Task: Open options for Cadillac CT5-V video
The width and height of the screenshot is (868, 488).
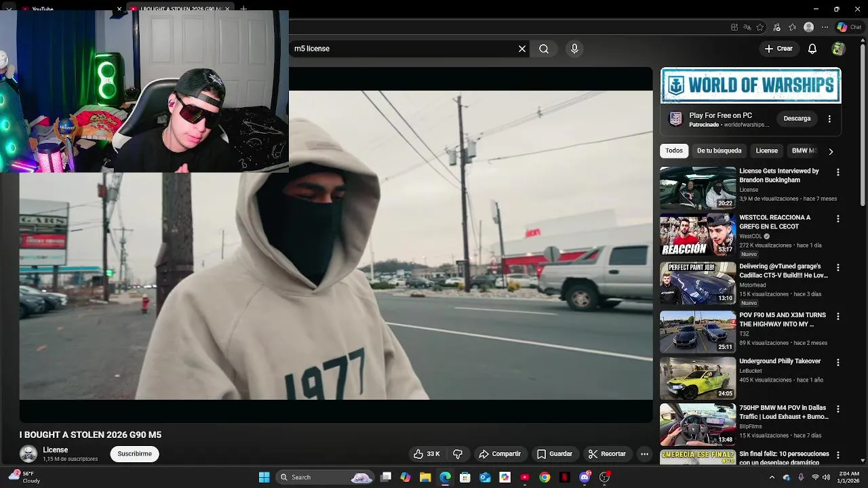Action: tap(838, 268)
